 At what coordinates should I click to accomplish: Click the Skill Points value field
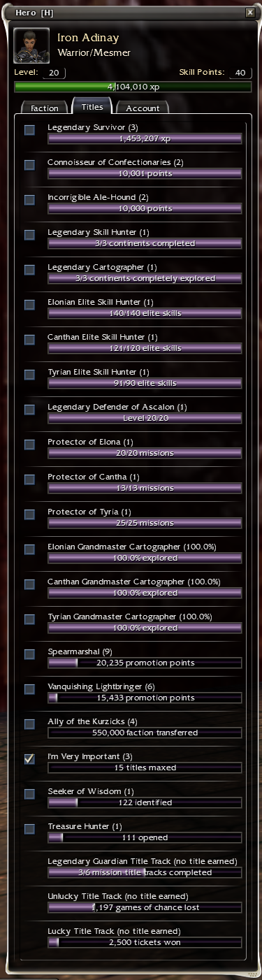(x=240, y=73)
